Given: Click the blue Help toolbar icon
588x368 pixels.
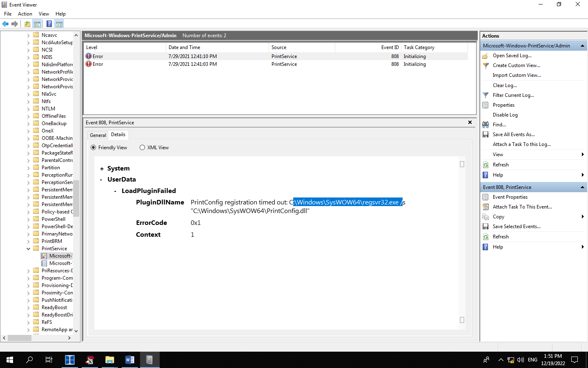Looking at the screenshot, I should [x=49, y=24].
